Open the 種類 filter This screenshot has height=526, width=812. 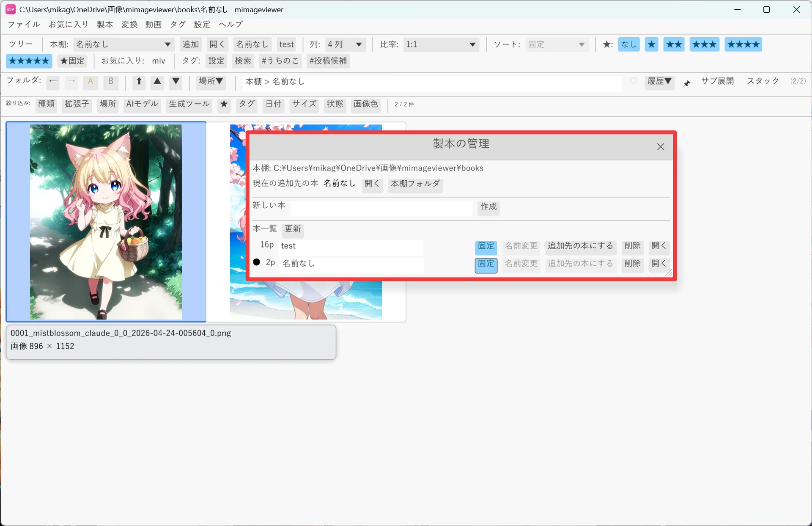47,105
